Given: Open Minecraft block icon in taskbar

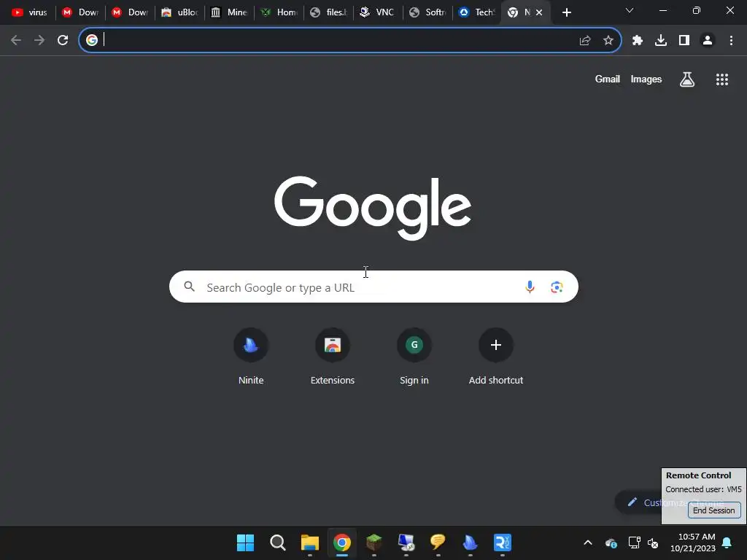Looking at the screenshot, I should (x=374, y=542).
